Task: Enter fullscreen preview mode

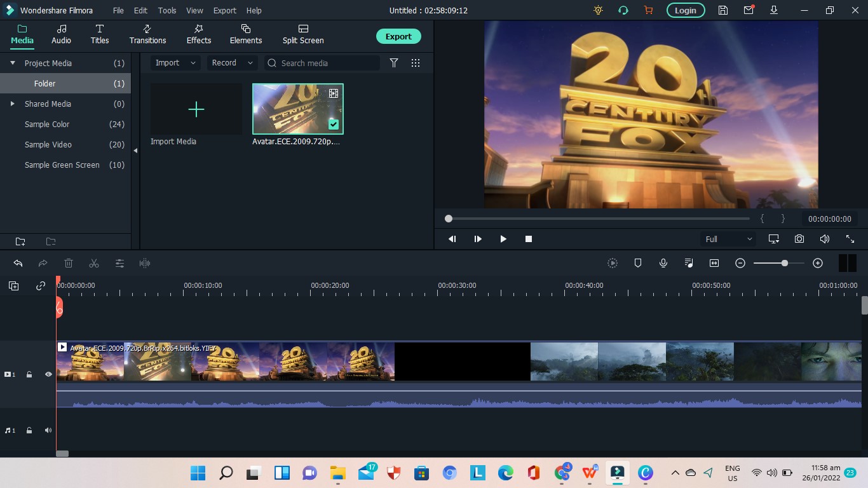Action: (850, 239)
